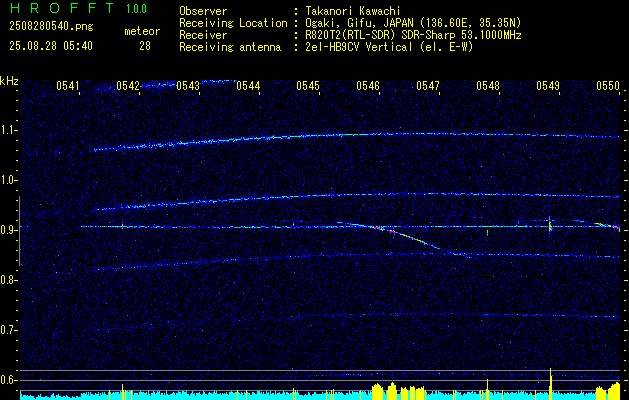The width and height of the screenshot is (629, 400).
Task: Click the 0542 time marker
Action: (128, 85)
